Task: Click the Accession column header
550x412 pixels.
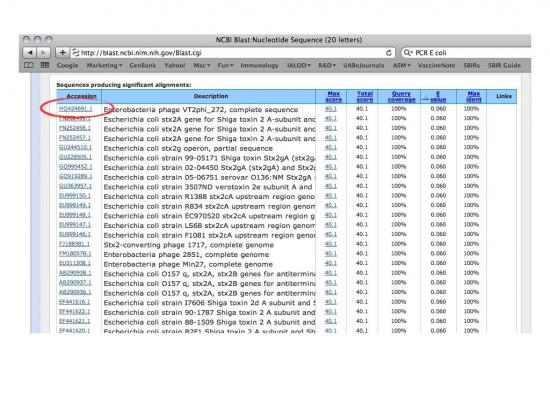Action: [x=81, y=96]
